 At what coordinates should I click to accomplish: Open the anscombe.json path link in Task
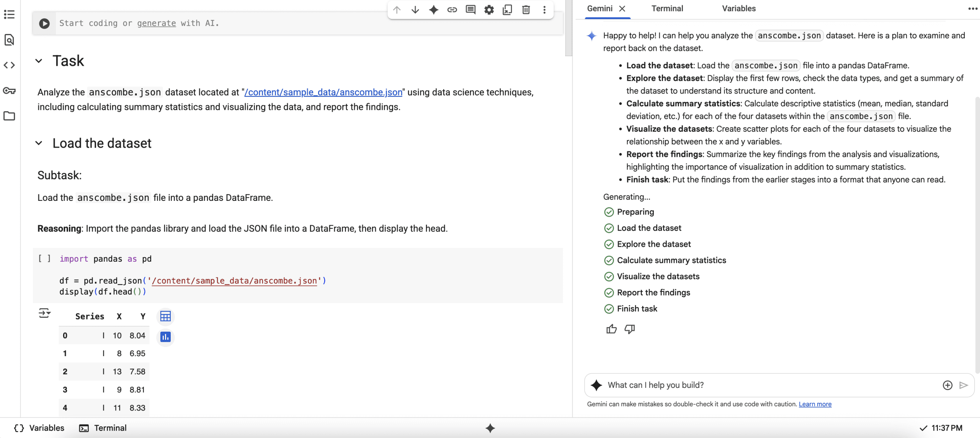323,92
